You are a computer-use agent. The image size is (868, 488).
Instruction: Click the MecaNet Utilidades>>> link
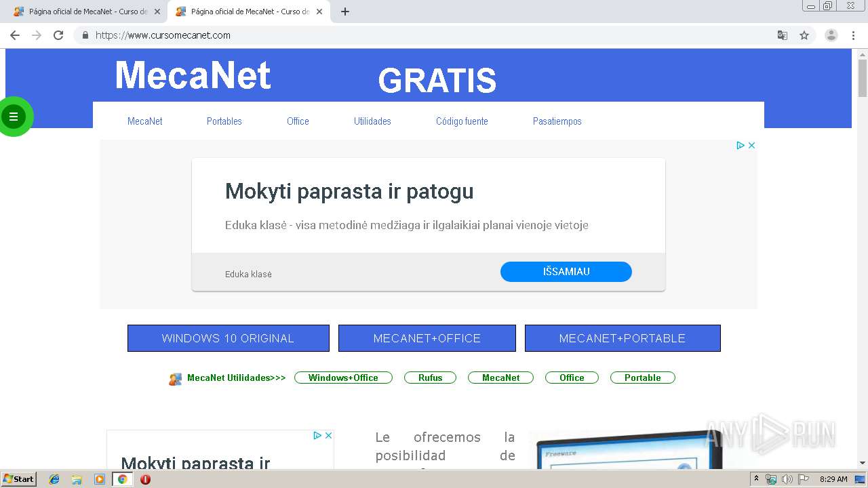click(x=237, y=378)
